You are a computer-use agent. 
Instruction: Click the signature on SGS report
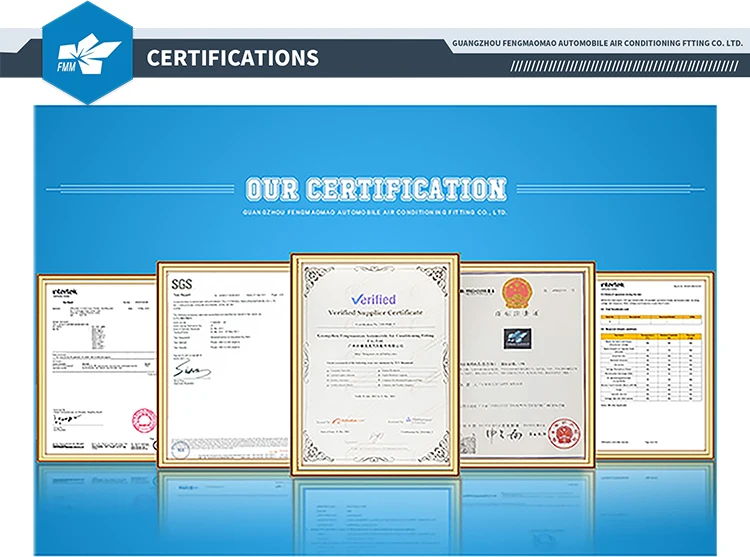coord(192,371)
